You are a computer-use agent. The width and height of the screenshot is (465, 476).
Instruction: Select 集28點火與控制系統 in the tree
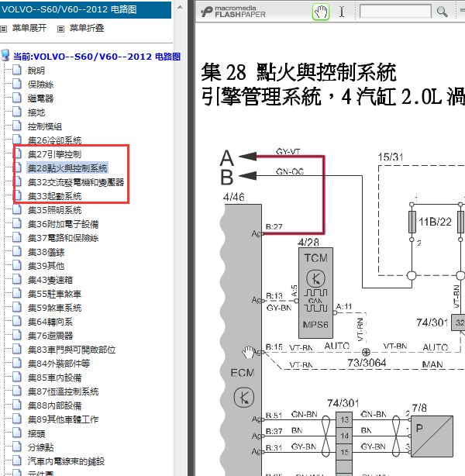pos(67,168)
